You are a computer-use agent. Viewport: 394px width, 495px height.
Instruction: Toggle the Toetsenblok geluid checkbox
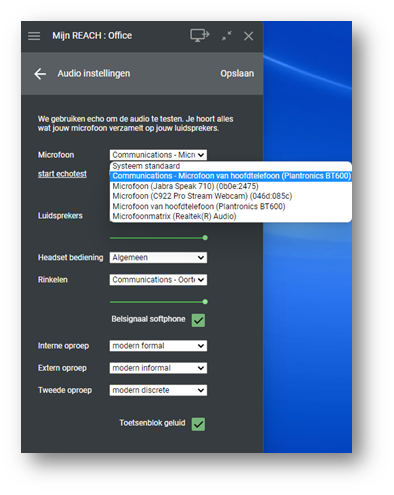coord(198,424)
